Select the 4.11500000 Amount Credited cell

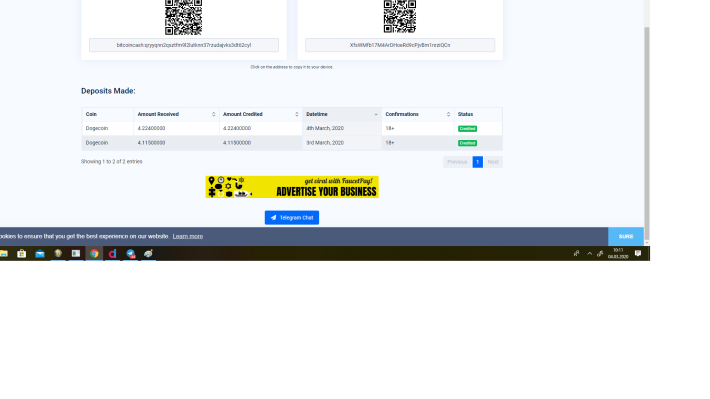point(261,143)
